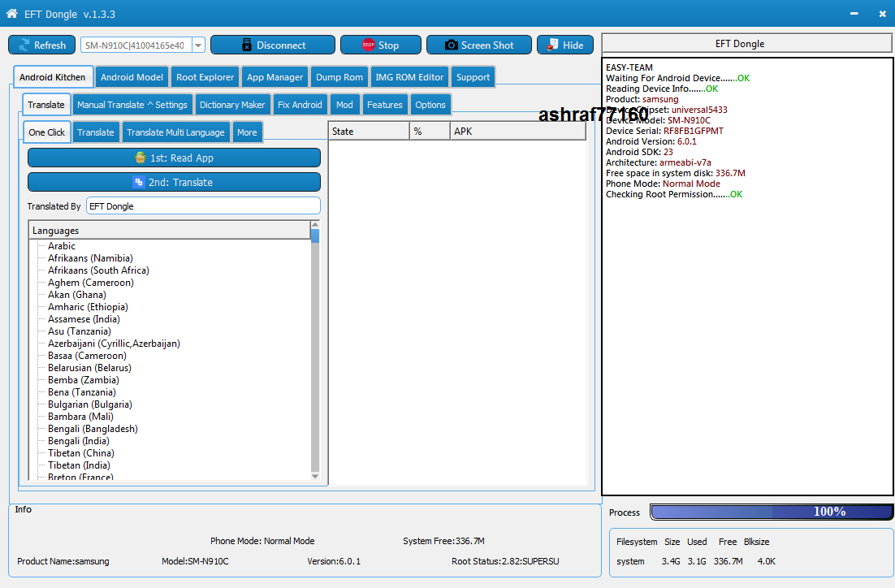Click the home icon in title bar

[11, 13]
